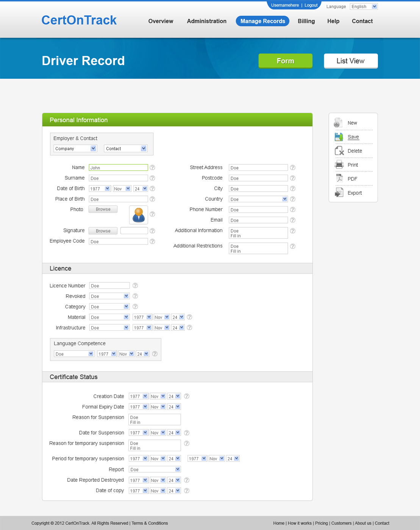Click help icon beside Revoked dropdown
This screenshot has width=420, height=530.
[x=135, y=296]
